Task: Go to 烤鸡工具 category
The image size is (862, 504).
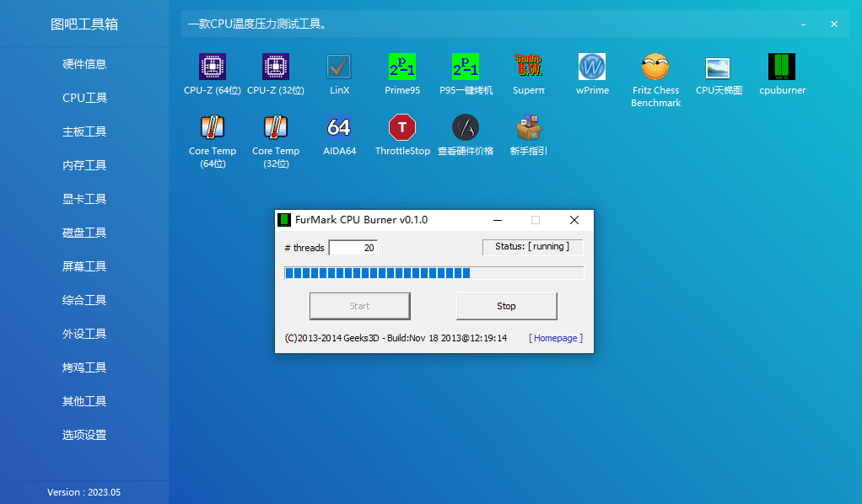Action: [84, 367]
